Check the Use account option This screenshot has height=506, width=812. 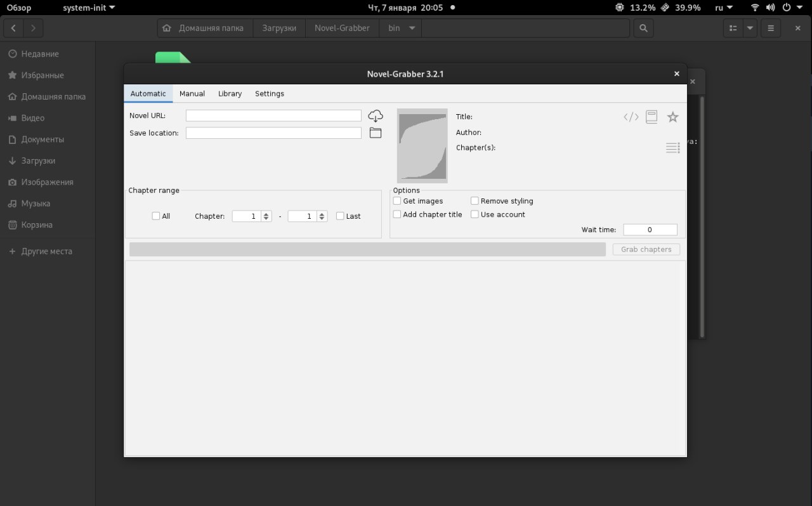[x=475, y=214]
